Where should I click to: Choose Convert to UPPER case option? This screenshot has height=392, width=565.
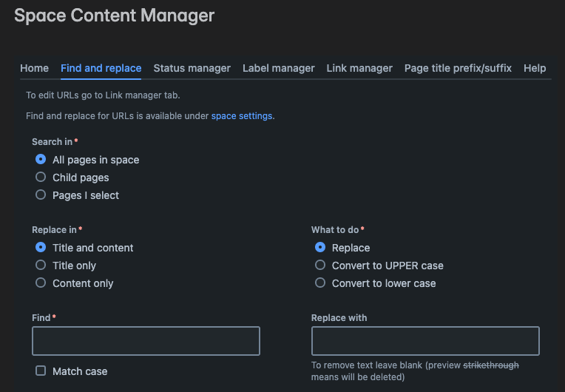tap(320, 266)
